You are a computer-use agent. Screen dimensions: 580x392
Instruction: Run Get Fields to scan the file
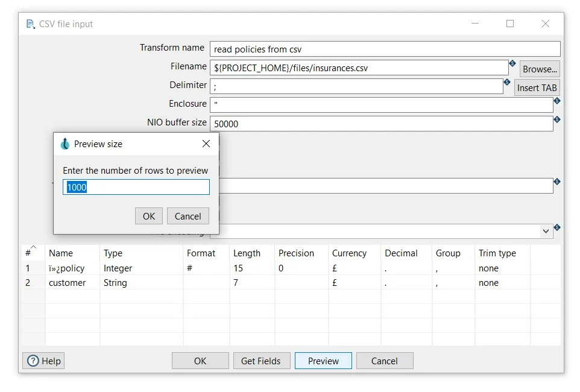point(262,361)
